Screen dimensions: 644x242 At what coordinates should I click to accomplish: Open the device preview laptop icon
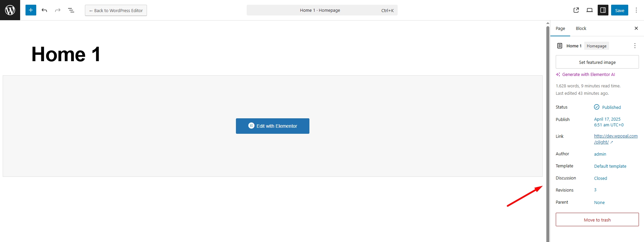[x=590, y=10]
